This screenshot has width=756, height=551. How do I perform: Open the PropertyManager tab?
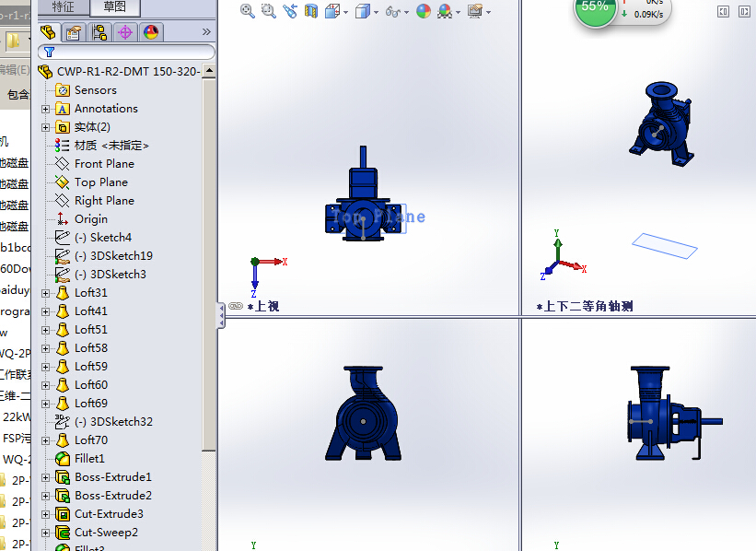tap(74, 33)
